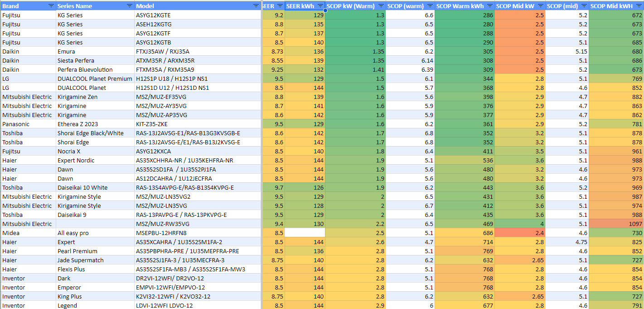644x309 pixels.
Task: Select model cell H12S1D U12 / H12S1D NS1
Action: pos(198,88)
